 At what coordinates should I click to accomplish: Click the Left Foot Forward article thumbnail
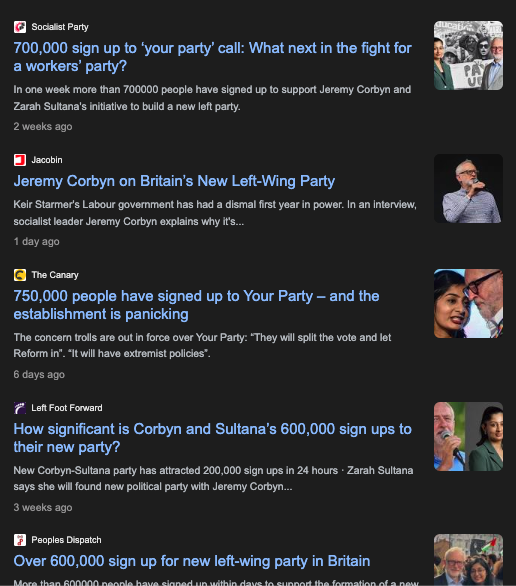[x=468, y=437]
